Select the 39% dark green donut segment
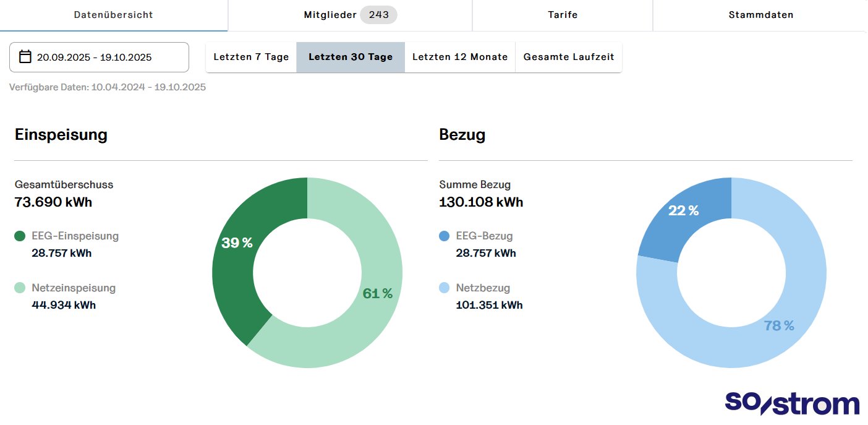The height and width of the screenshot is (425, 868). tap(237, 243)
